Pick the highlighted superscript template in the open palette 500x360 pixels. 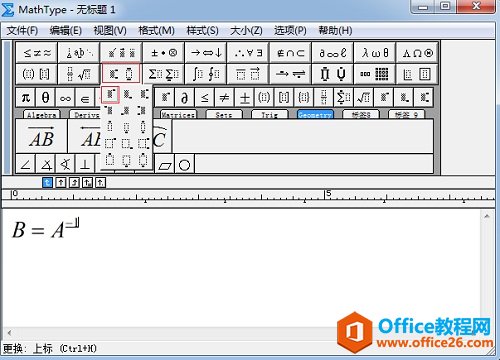pyautogui.click(x=110, y=95)
